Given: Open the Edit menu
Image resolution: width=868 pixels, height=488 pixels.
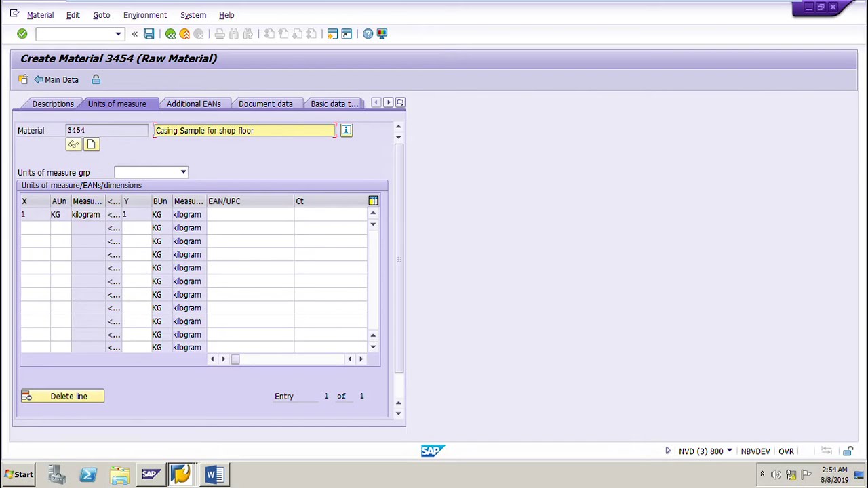Looking at the screenshot, I should coord(73,15).
